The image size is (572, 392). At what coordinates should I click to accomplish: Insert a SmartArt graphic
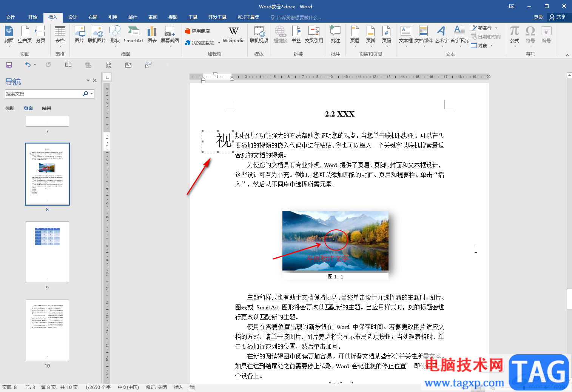(133, 35)
